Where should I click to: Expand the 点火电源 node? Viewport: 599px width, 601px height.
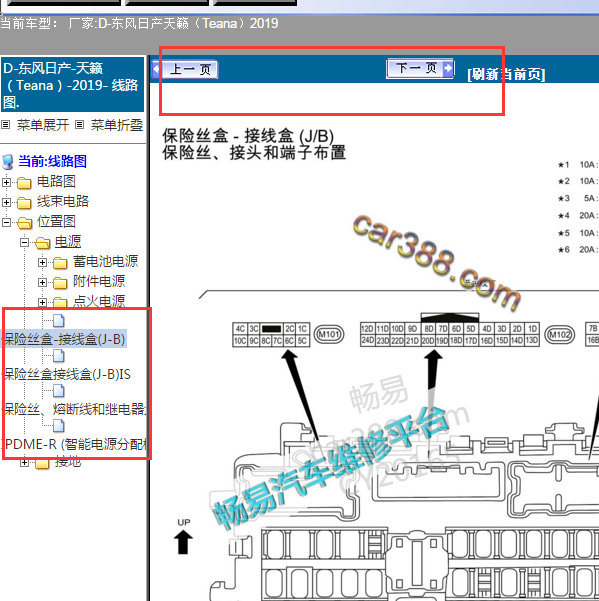tap(42, 302)
